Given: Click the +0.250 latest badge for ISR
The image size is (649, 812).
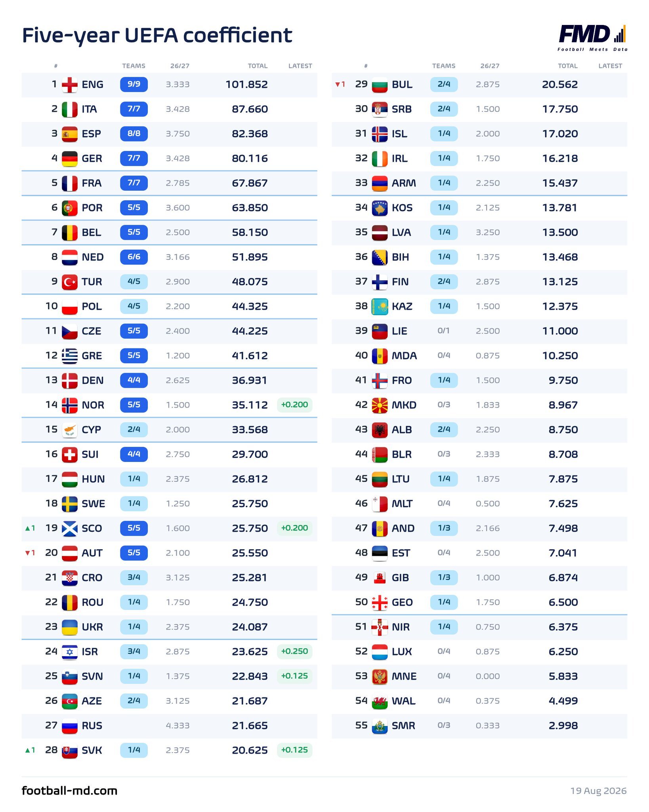Looking at the screenshot, I should point(294,651).
